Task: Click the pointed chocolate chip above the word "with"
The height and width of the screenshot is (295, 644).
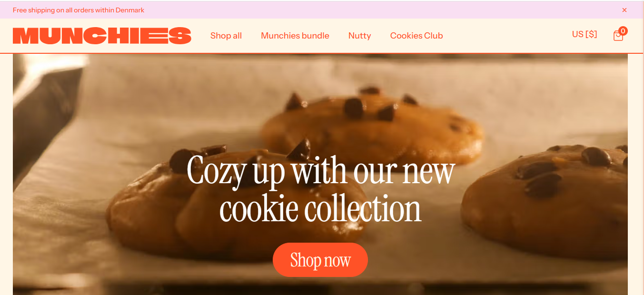Action: tap(299, 149)
